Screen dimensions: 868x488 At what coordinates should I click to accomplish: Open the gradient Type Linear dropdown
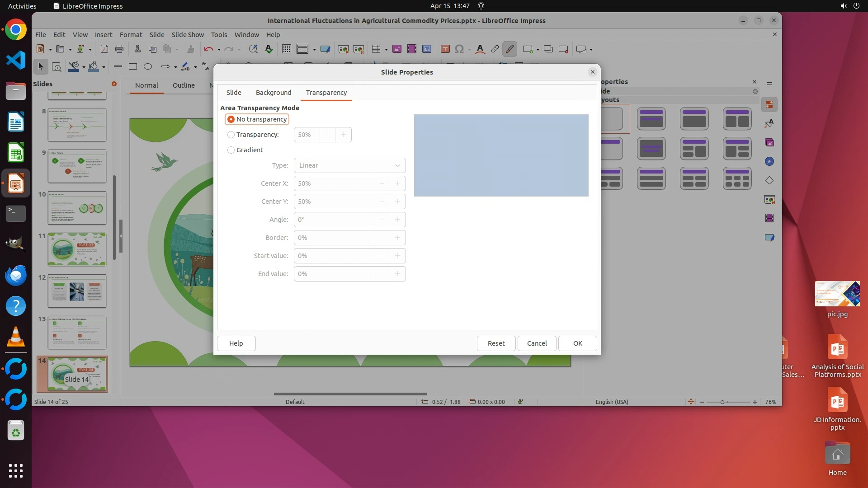(x=349, y=165)
